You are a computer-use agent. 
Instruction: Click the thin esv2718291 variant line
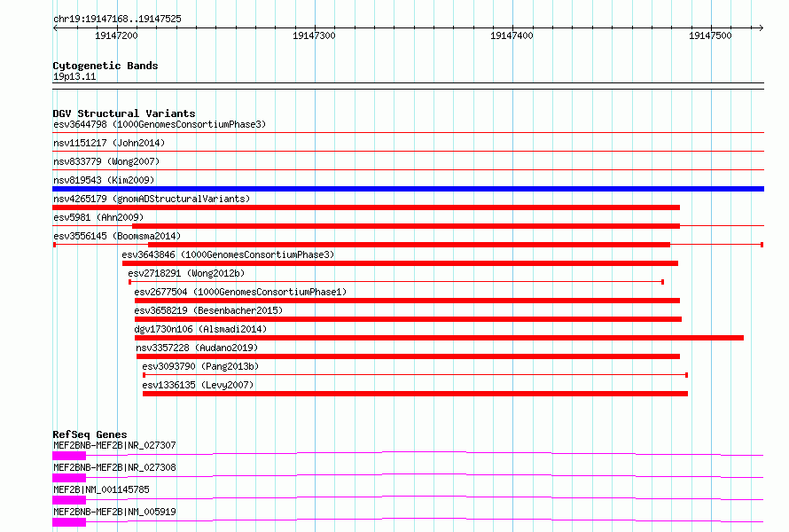click(x=396, y=282)
